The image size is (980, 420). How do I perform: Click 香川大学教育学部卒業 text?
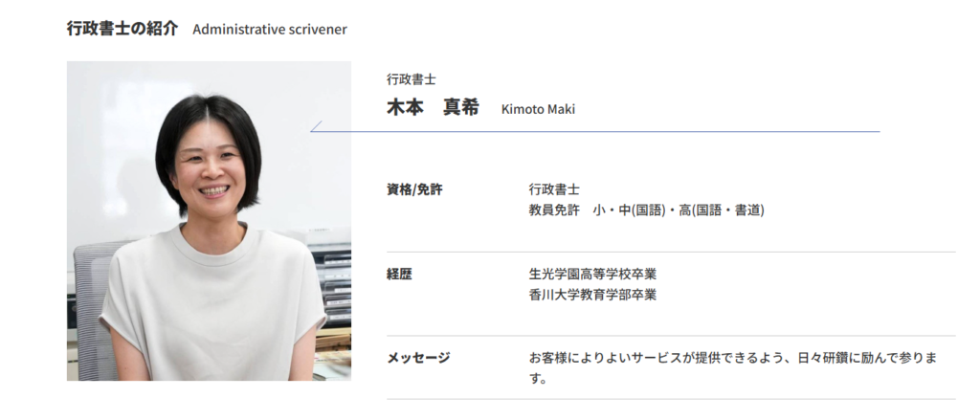coord(592,295)
